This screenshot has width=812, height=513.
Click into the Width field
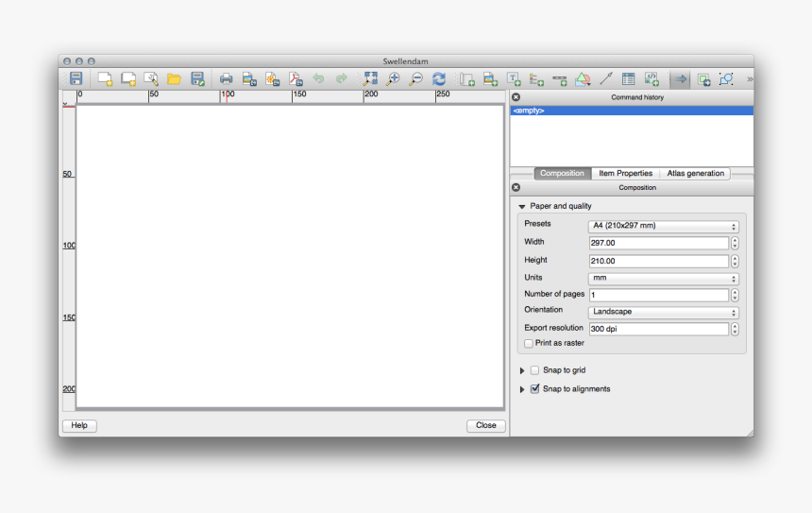(x=659, y=243)
